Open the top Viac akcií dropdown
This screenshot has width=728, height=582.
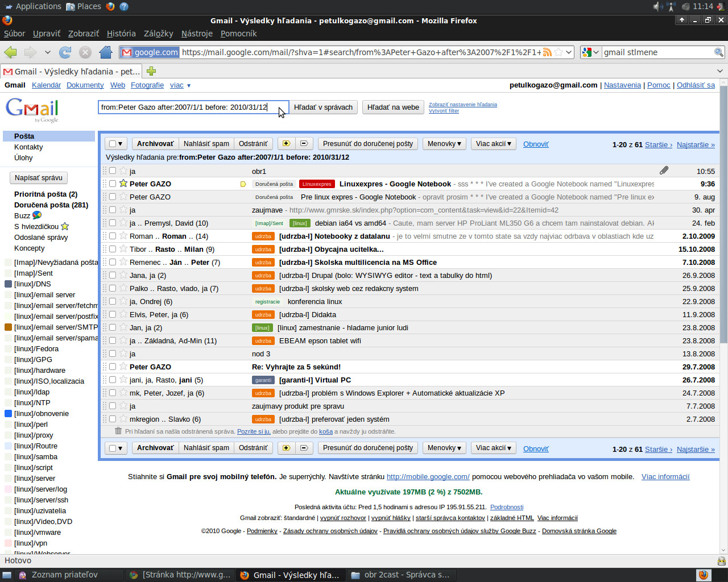493,144
